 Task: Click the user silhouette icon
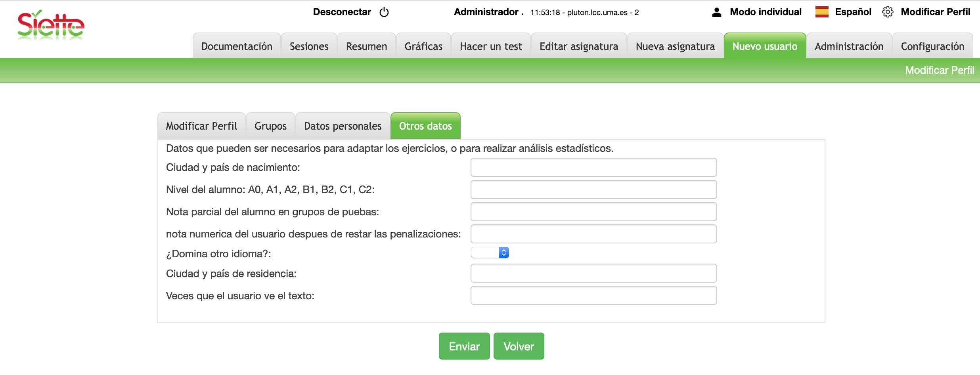click(716, 12)
